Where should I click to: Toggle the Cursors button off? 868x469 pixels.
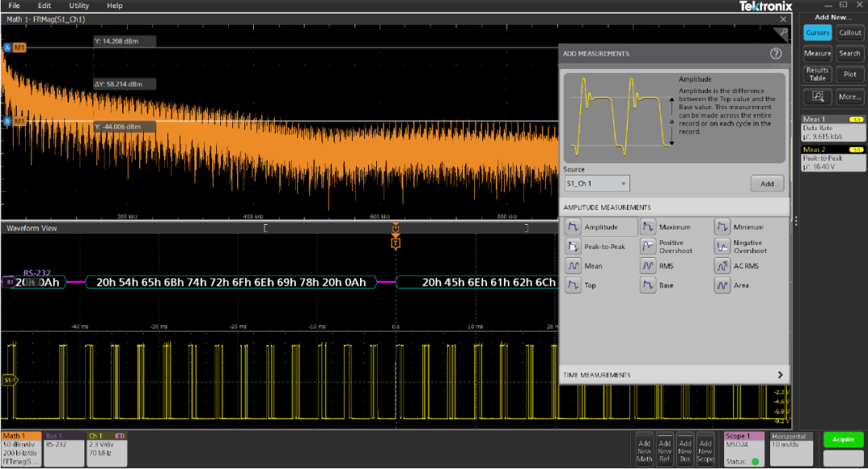point(817,33)
